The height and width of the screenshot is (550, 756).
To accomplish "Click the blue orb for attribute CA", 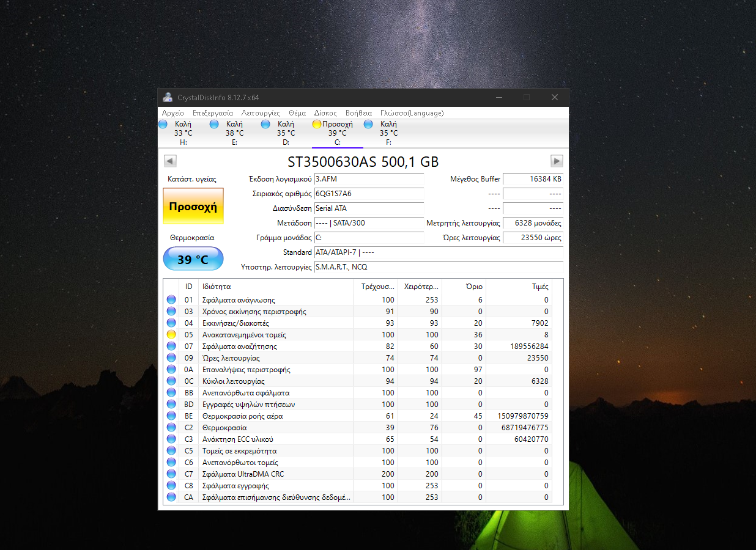I will [x=171, y=497].
